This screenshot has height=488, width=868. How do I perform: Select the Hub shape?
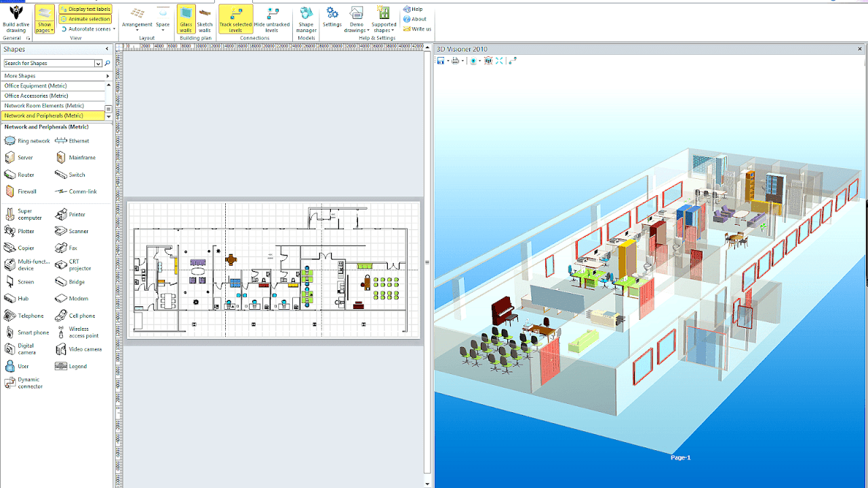point(17,298)
